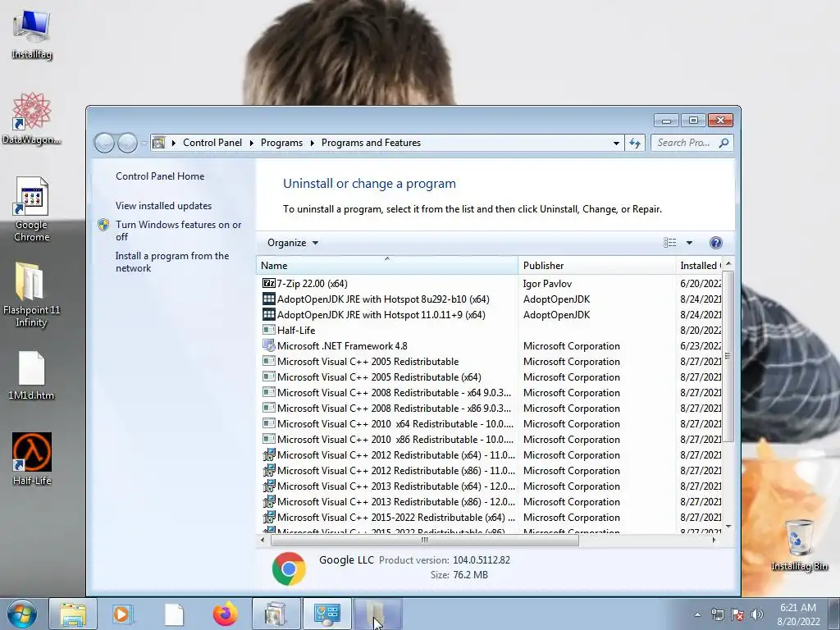Click the refresh button beside the address bar
This screenshot has width=840, height=630.
point(635,143)
